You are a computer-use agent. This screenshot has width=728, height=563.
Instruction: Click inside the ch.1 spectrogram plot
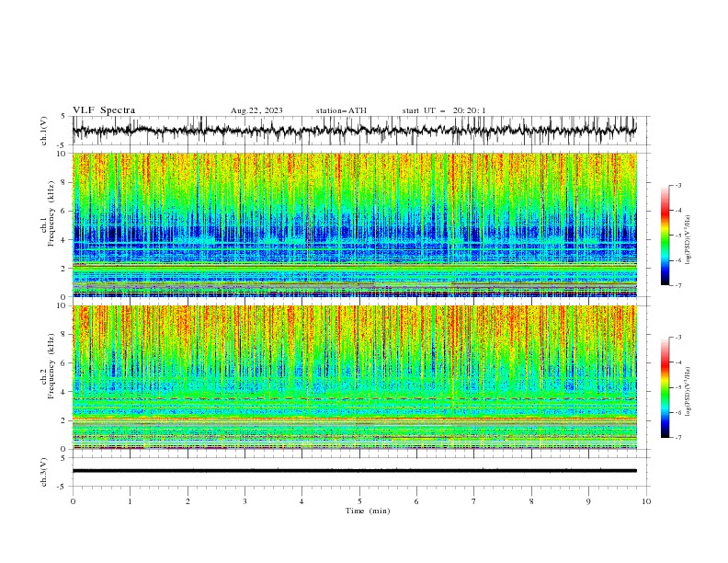[x=355, y=224]
